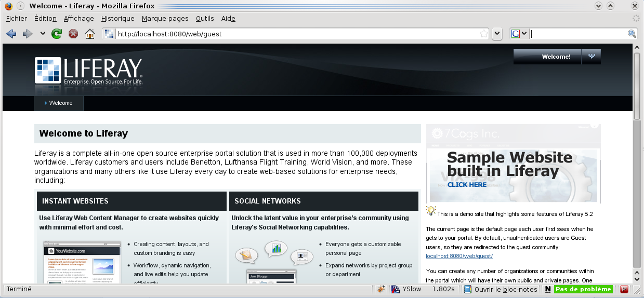Focus the URL address field
This screenshot has height=298, width=644.
tap(296, 34)
